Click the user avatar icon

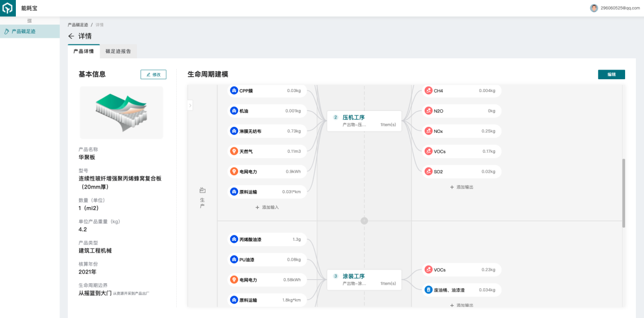click(594, 8)
